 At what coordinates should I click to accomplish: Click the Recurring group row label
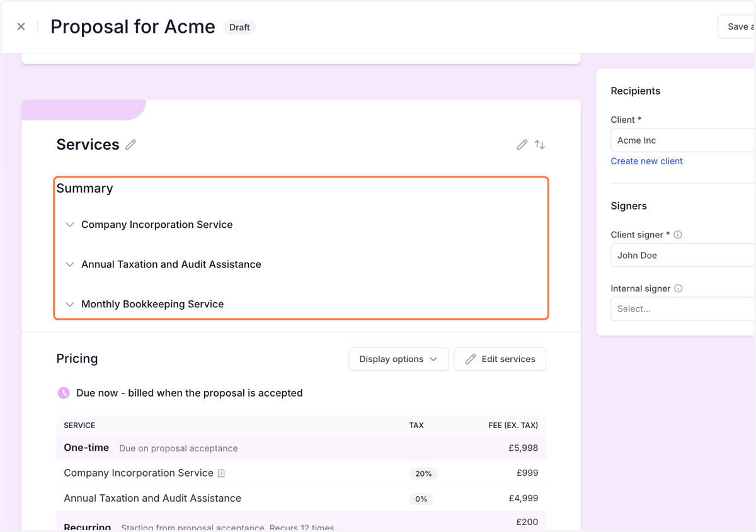click(x=88, y=527)
